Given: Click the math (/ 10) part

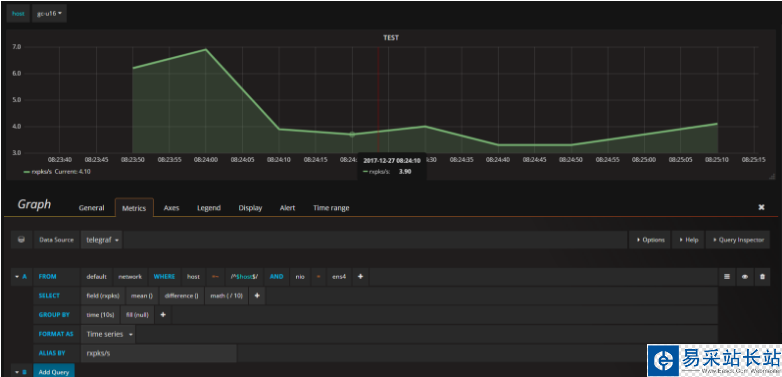Looking at the screenshot, I should 226,296.
